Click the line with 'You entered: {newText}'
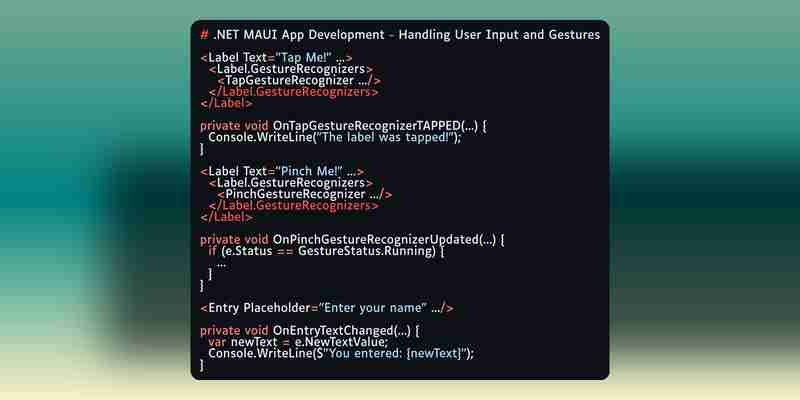The height and width of the screenshot is (400, 800). 341,354
